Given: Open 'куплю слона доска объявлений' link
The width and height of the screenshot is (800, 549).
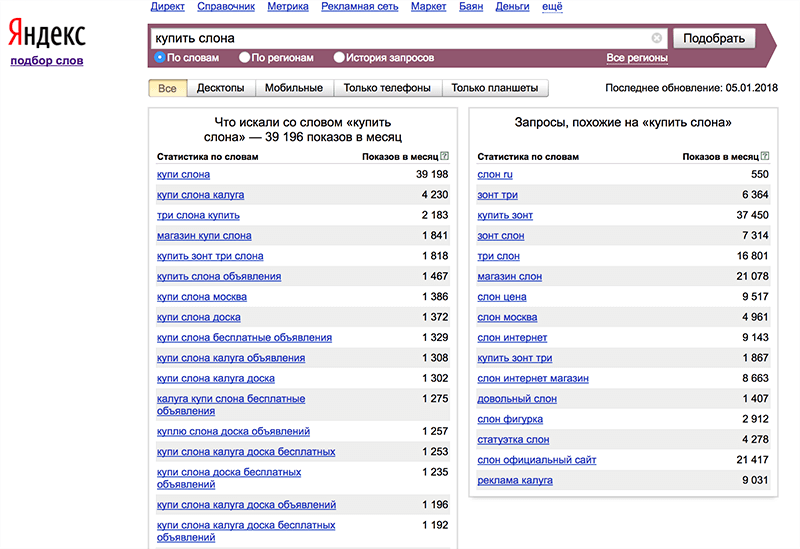Looking at the screenshot, I should pos(233,432).
